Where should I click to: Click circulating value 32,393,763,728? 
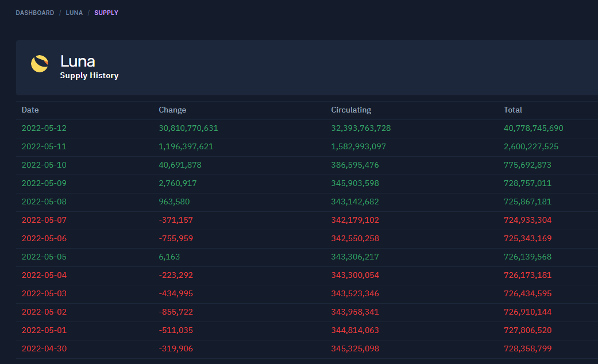point(361,128)
